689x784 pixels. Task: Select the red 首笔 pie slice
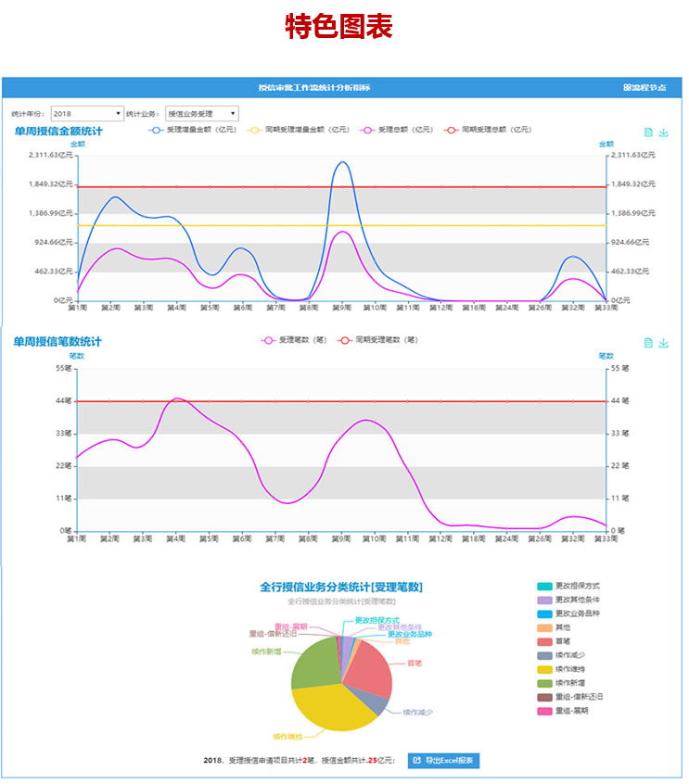[370, 670]
